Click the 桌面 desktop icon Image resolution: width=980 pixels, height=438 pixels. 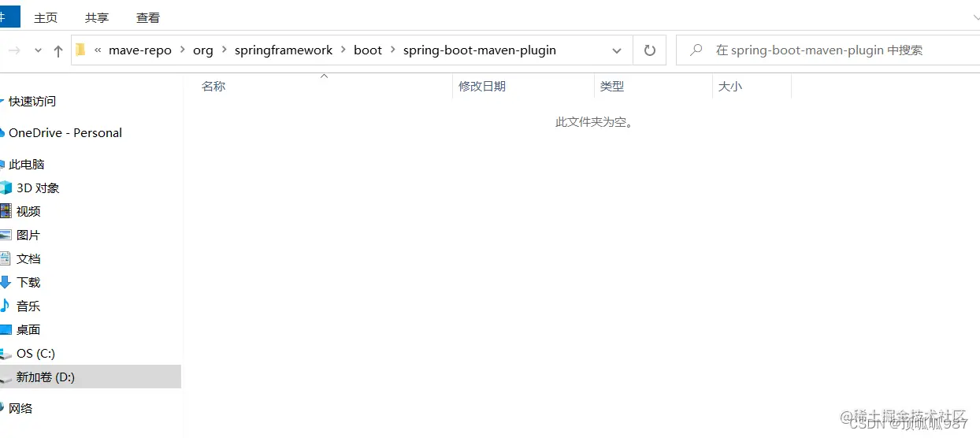pos(6,330)
